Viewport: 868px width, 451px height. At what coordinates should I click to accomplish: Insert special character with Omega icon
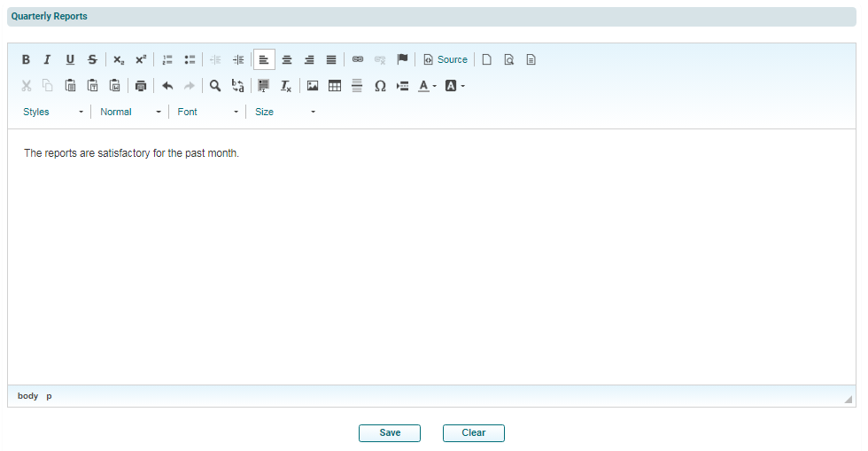[x=380, y=86]
